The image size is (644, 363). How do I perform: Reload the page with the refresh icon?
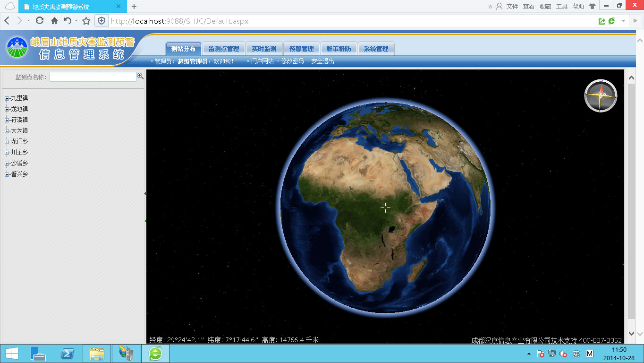coord(40,21)
